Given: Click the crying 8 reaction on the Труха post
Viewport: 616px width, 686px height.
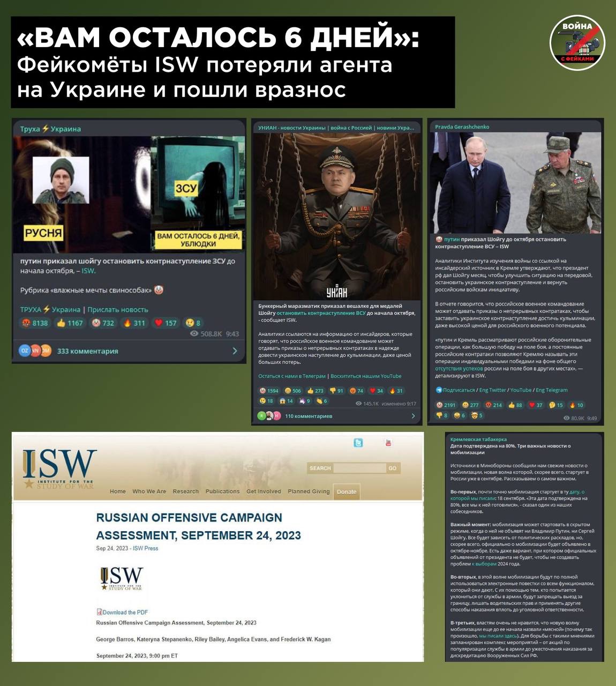Looking at the screenshot, I should [193, 323].
